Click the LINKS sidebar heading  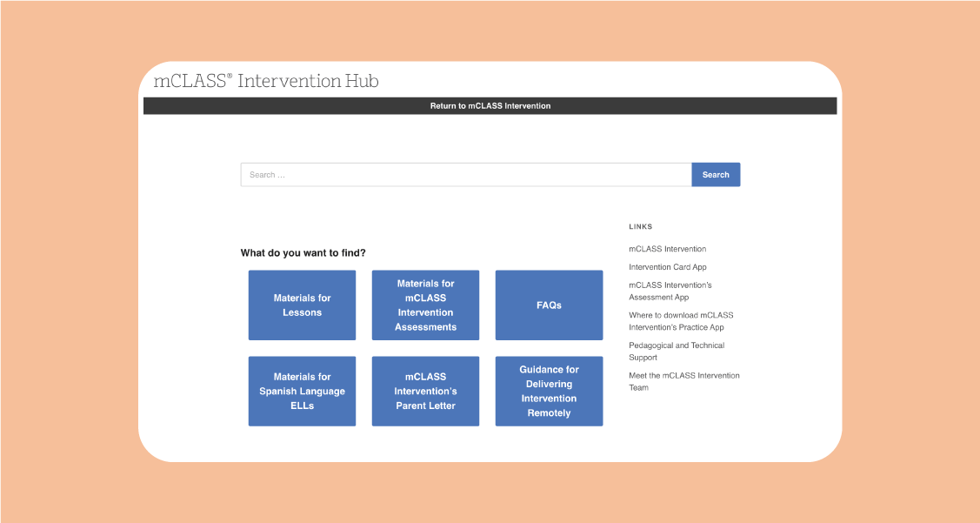click(x=640, y=226)
